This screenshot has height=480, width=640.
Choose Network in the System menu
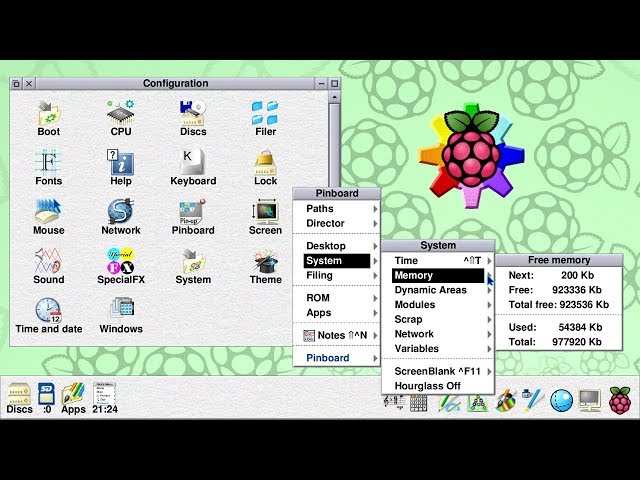(x=438, y=334)
